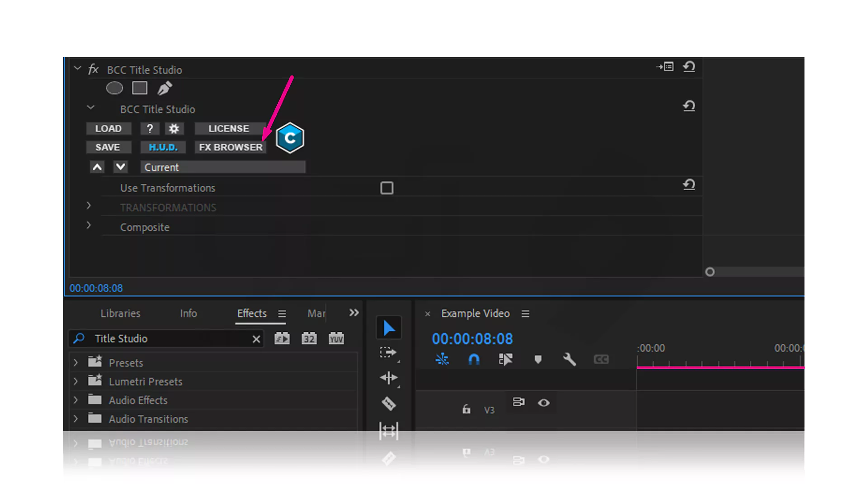
Task: Reset the BCC Title Studio parameter group
Action: [689, 106]
